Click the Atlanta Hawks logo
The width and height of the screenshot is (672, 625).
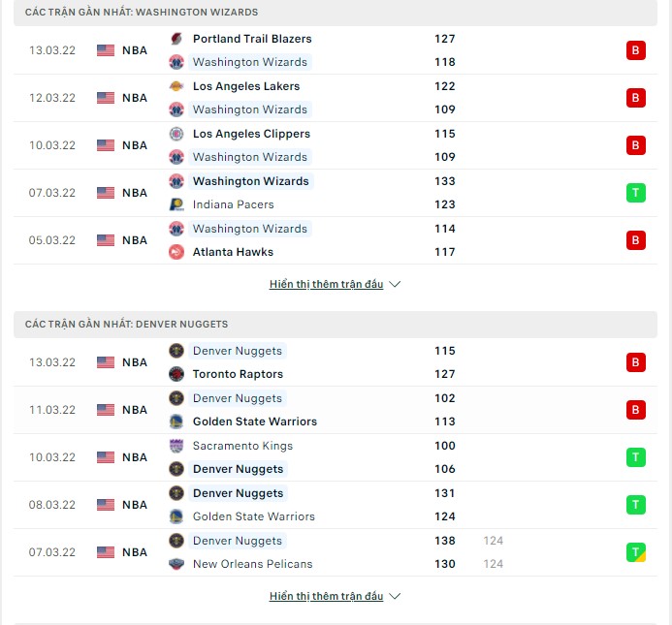click(x=176, y=252)
